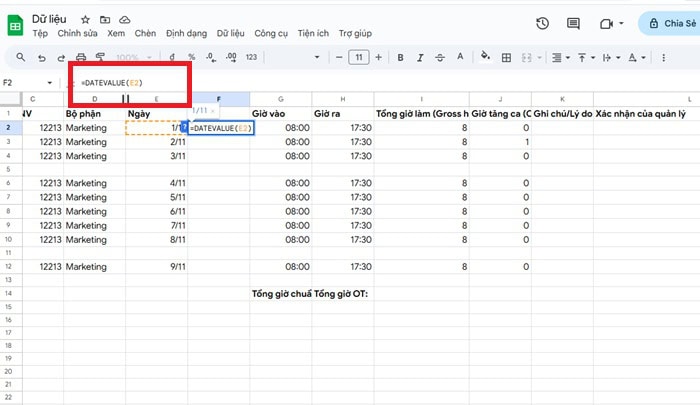Format cell as percent
Viewport: 700px width, 405px height.
click(x=192, y=57)
